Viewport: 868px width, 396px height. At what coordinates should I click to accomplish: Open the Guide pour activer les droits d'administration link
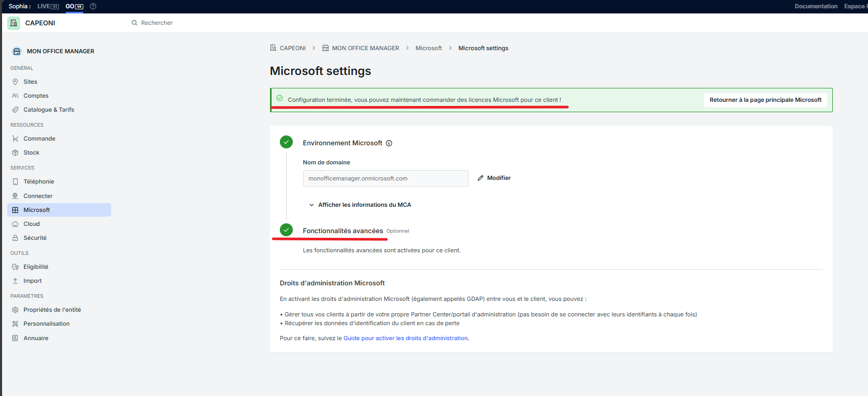[x=406, y=338]
